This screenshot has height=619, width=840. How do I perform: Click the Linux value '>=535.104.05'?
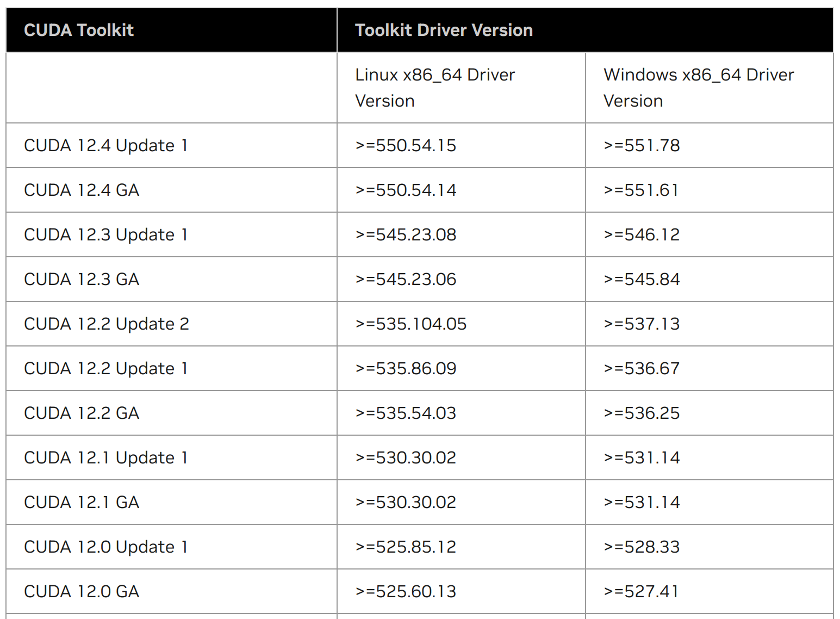pyautogui.click(x=411, y=324)
